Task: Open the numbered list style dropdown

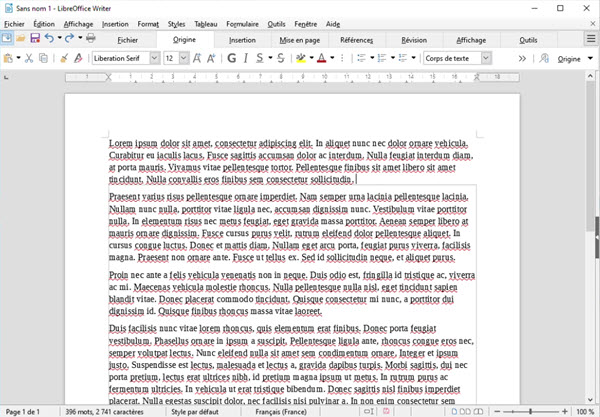Action: click(393, 58)
